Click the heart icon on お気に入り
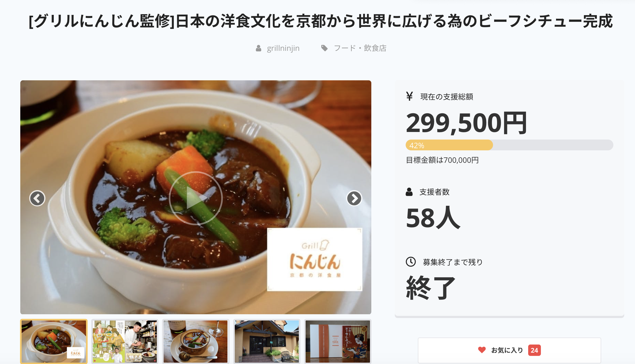The height and width of the screenshot is (364, 635). coord(482,350)
